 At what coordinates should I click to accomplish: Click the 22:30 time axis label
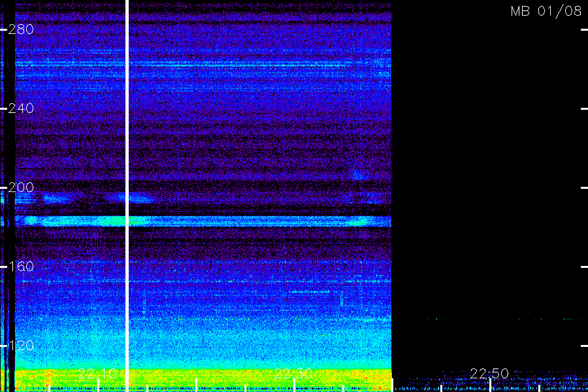[293, 373]
